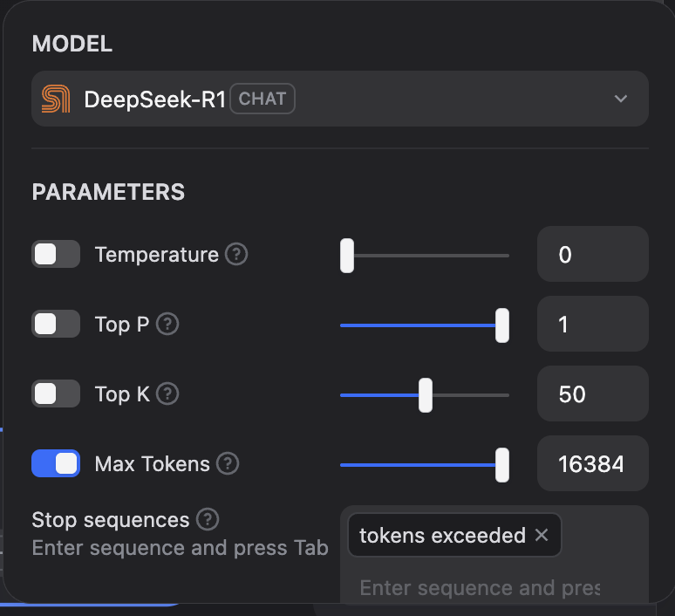
Task: Click the Top K slider handle
Action: coord(426,395)
